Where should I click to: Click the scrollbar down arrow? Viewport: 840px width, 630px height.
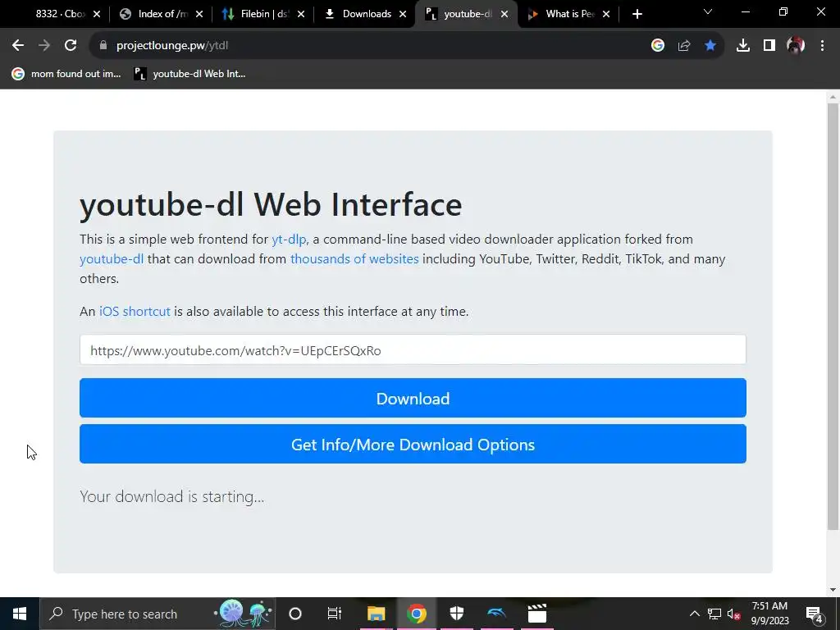click(833, 589)
